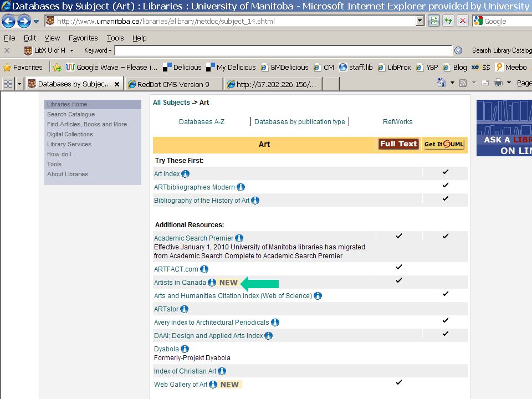Open the Edit menu
This screenshot has height=399, width=532.
30,38
